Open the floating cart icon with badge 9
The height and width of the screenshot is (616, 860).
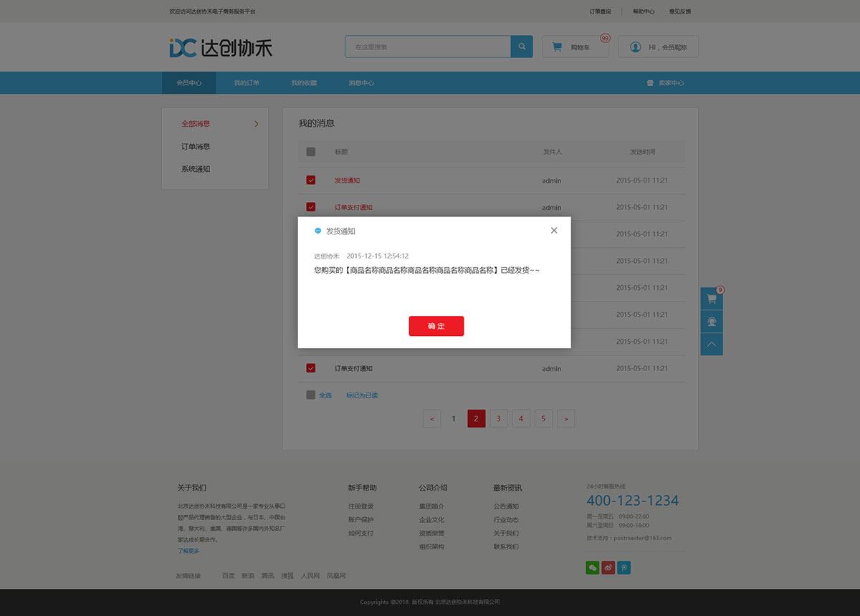point(711,297)
